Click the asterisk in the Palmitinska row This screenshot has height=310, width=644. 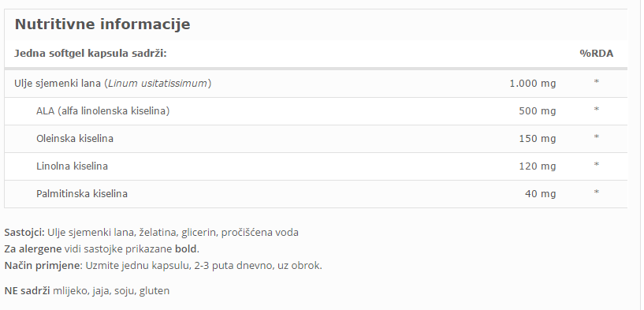pos(597,192)
